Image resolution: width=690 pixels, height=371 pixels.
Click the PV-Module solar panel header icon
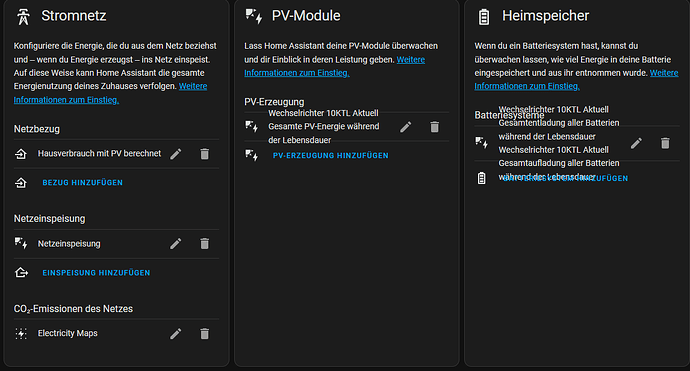(x=254, y=16)
